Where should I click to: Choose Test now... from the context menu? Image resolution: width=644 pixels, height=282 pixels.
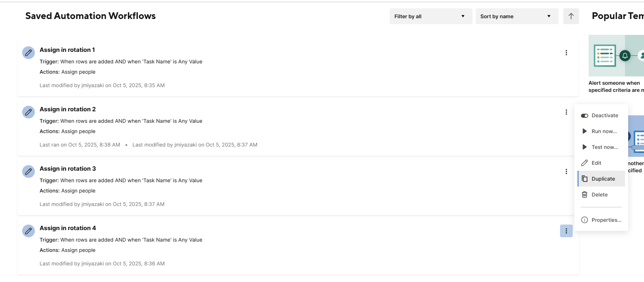click(601, 147)
